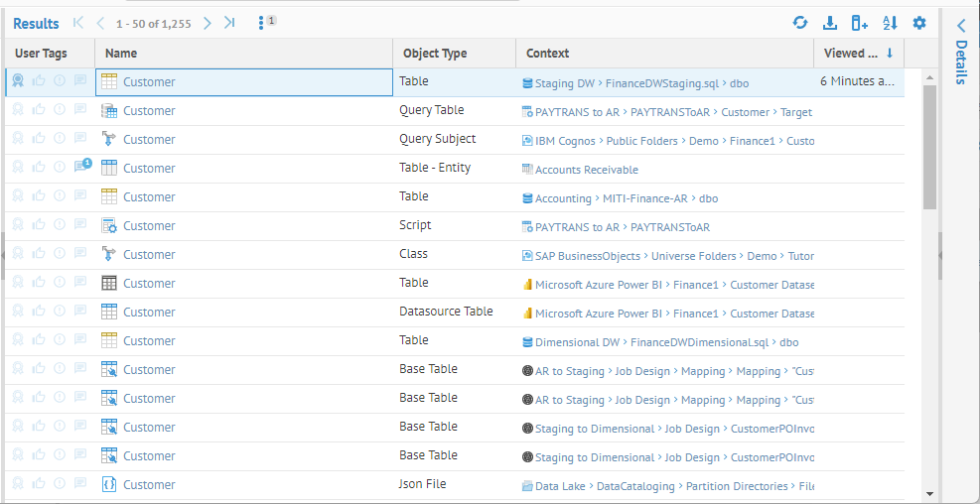The image size is (980, 504).
Task: Select the Customer row of type Script
Action: coord(149,226)
